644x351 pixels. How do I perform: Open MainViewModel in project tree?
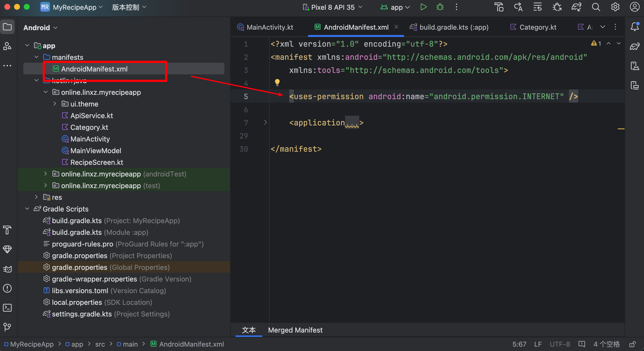91,150
